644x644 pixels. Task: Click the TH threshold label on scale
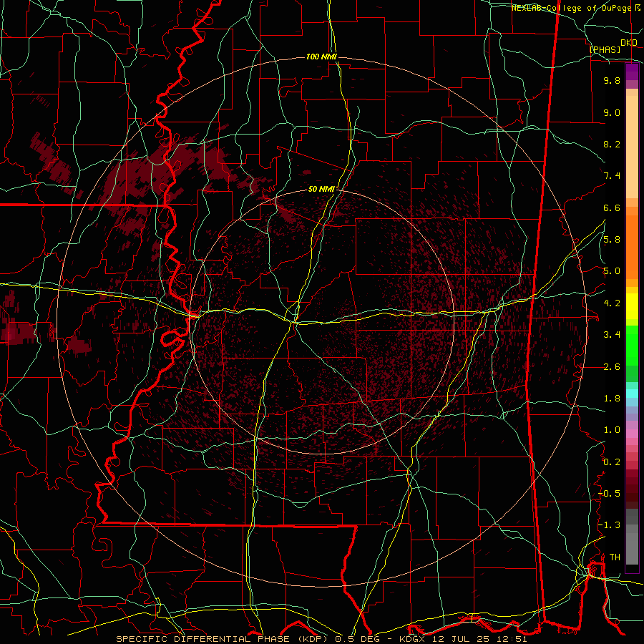pos(615,557)
